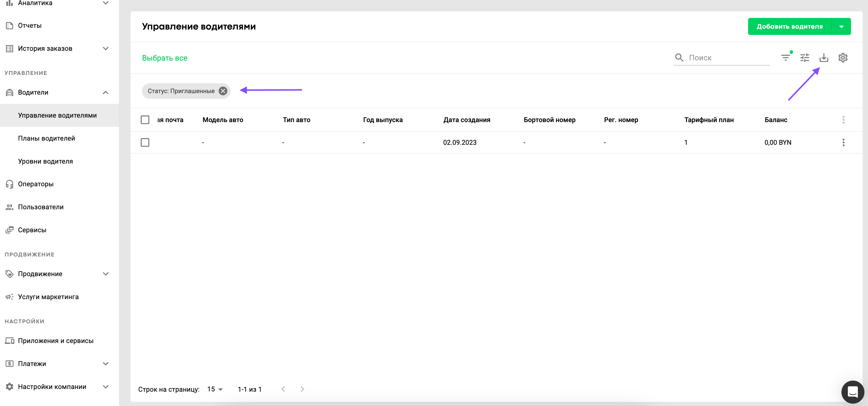Click the column tune sliders icon

[805, 58]
